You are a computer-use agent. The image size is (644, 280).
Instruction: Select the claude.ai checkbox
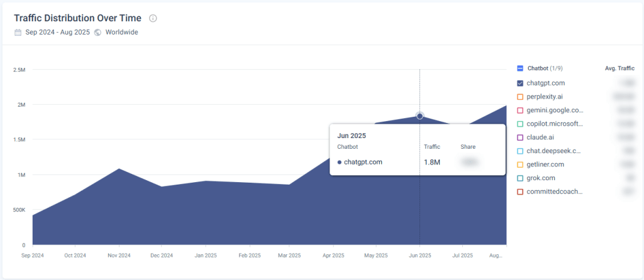point(520,137)
